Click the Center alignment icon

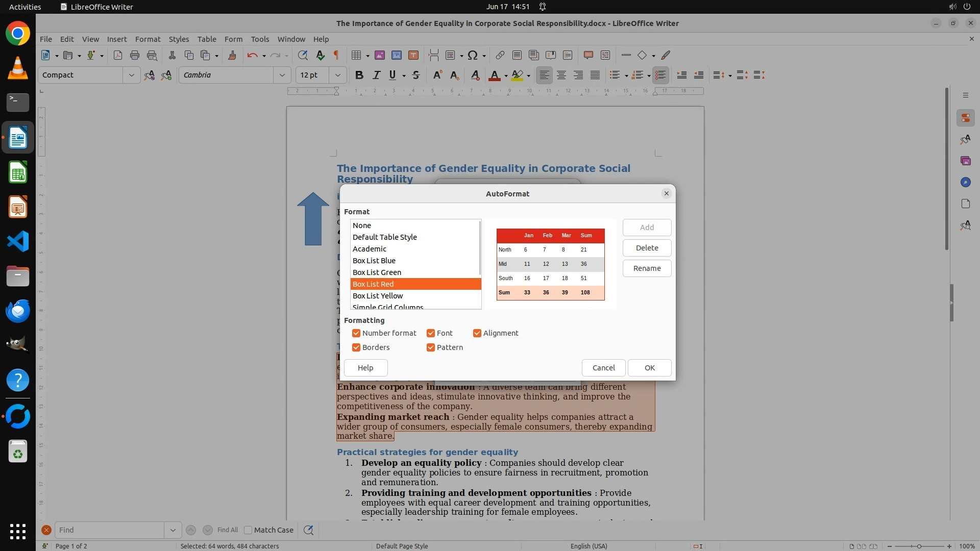(x=561, y=75)
